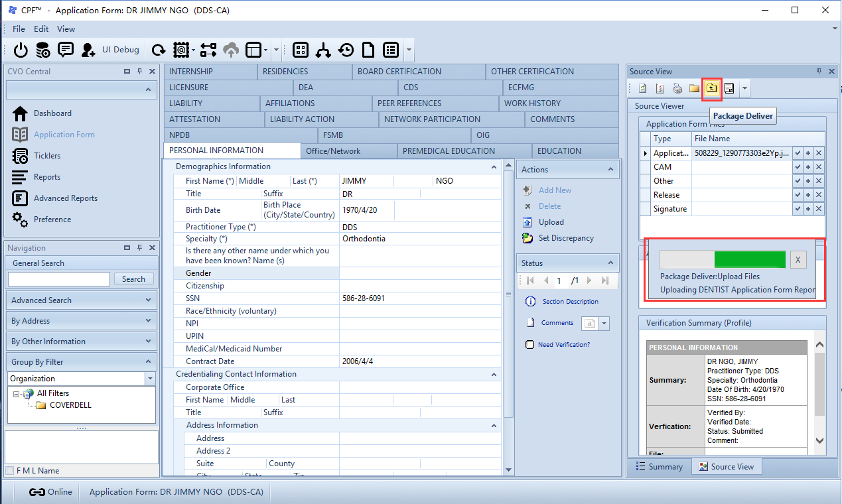Click the document certificate icon in Source View
Screen dimensions: 842x504
click(729, 88)
